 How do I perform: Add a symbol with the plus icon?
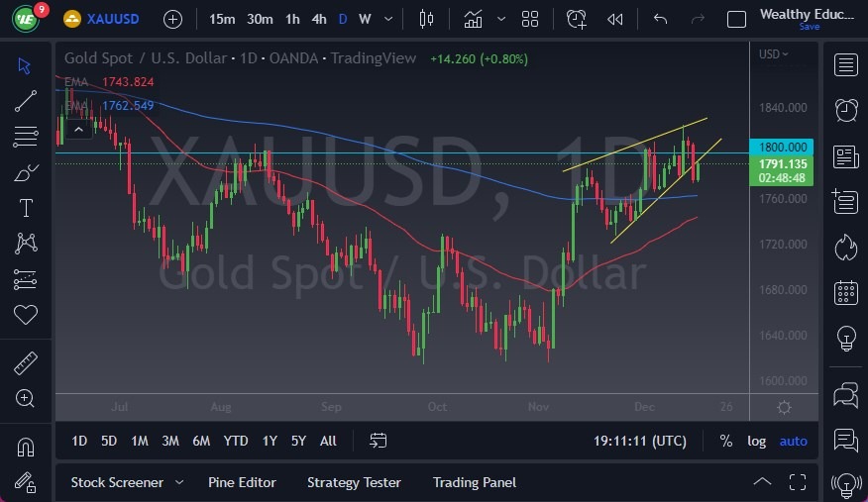(172, 19)
